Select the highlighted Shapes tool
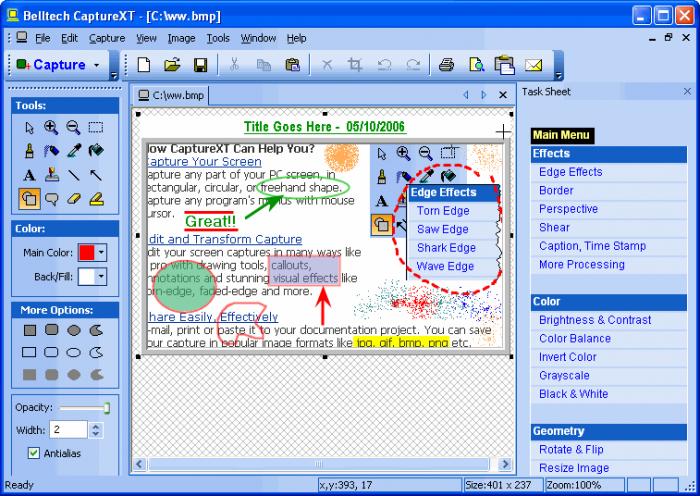 tap(29, 199)
